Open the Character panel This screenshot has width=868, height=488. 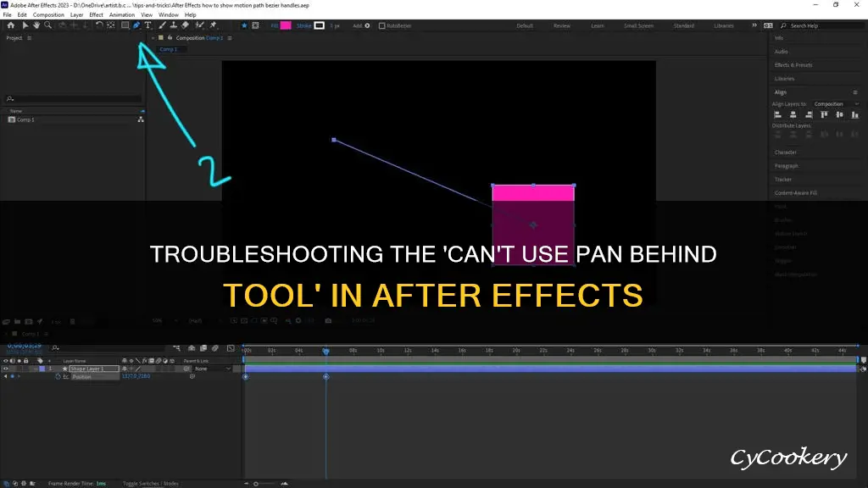[786, 152]
